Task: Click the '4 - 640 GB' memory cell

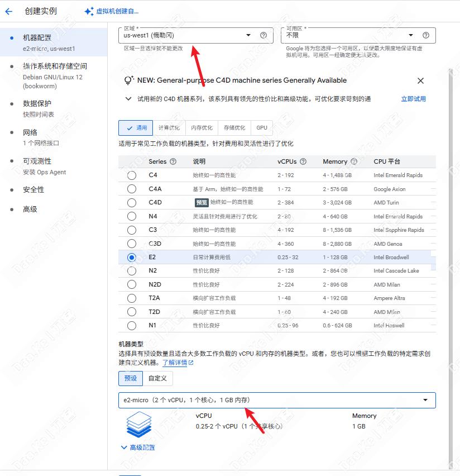Action: pyautogui.click(x=335, y=216)
